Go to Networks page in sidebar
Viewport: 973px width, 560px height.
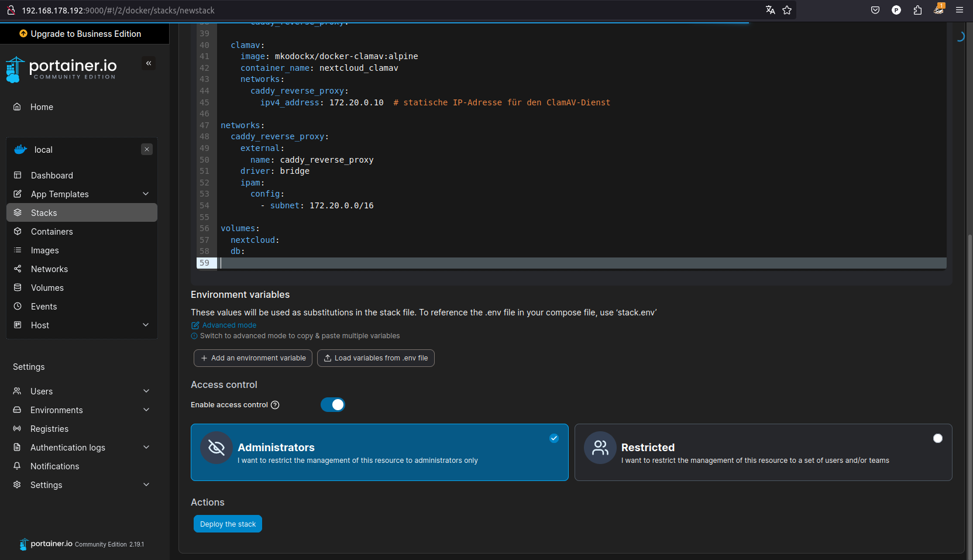[x=49, y=269]
